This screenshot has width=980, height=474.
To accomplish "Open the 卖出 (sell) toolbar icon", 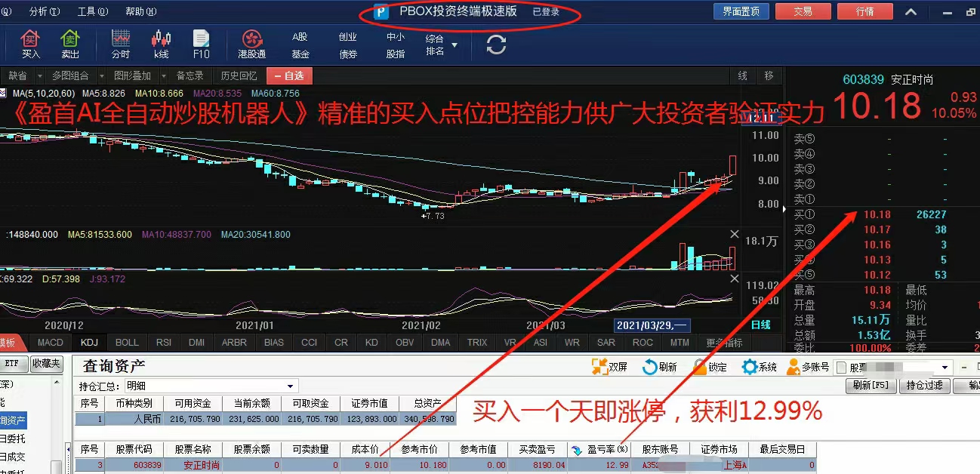I will [x=70, y=45].
